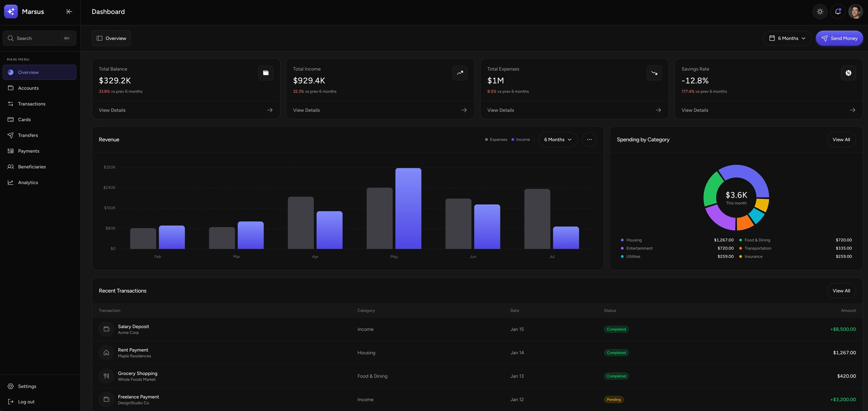Click the Send Money button
Image resolution: width=868 pixels, height=411 pixels.
(x=839, y=38)
